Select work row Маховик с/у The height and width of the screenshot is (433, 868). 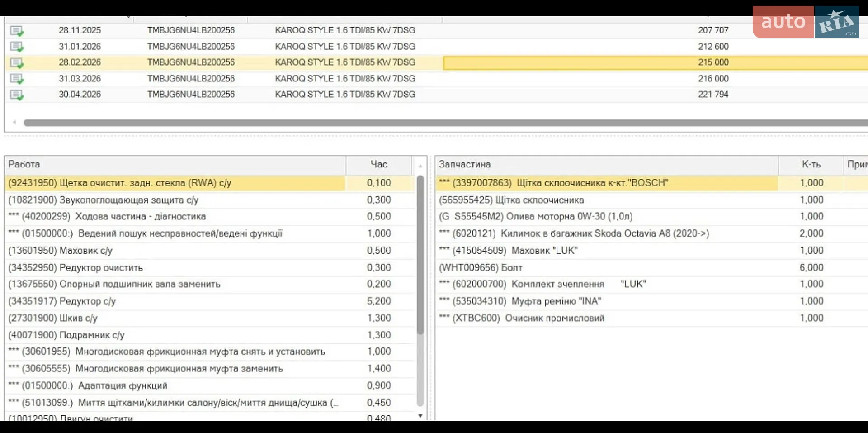point(210,251)
